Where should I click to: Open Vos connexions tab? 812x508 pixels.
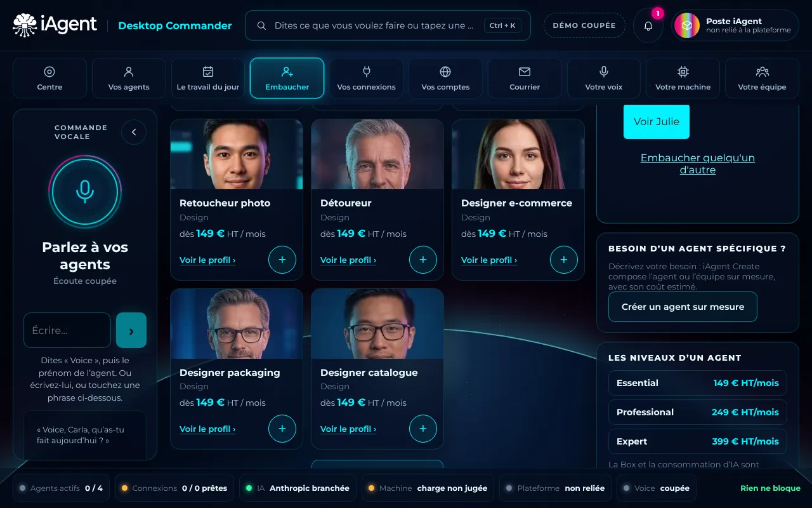pyautogui.click(x=366, y=78)
